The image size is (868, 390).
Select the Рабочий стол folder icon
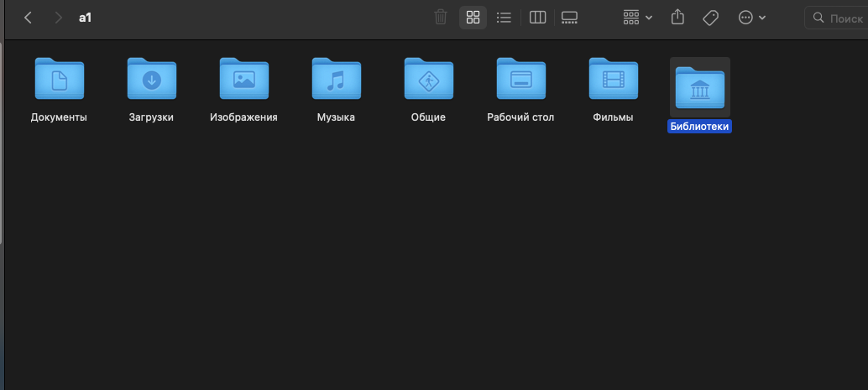tap(521, 78)
